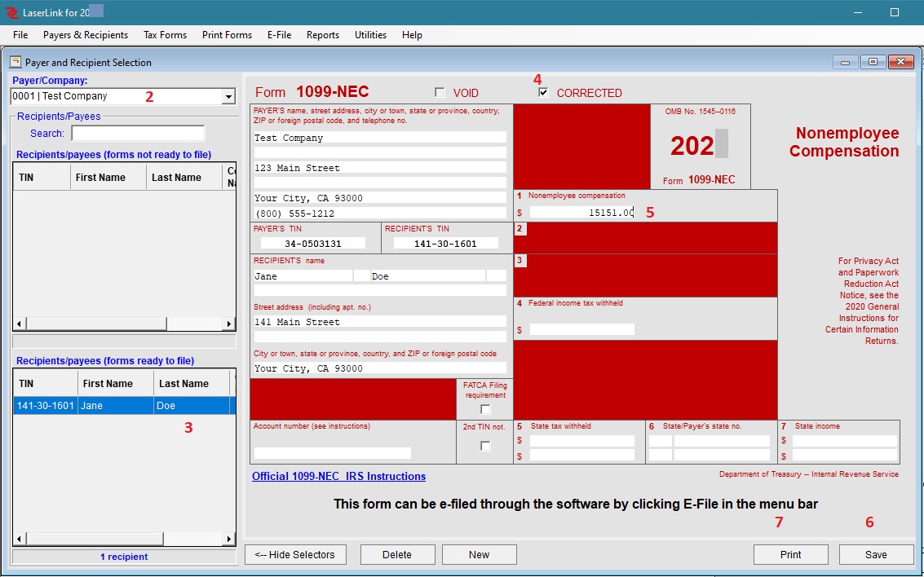Open the Help menu
The width and height of the screenshot is (924, 577).
click(x=412, y=35)
